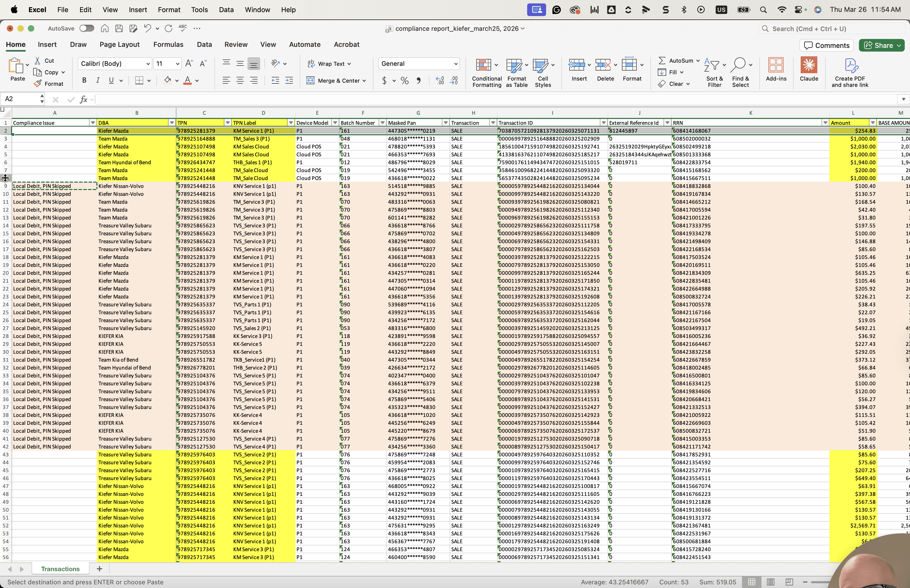Open the Formulas ribbon tab

pyautogui.click(x=168, y=45)
